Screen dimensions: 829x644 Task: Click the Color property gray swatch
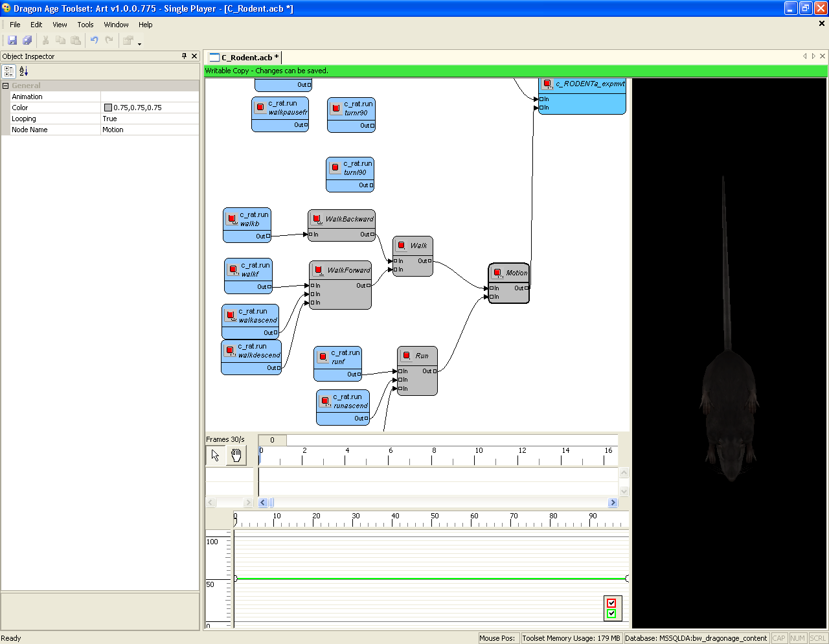pos(108,108)
